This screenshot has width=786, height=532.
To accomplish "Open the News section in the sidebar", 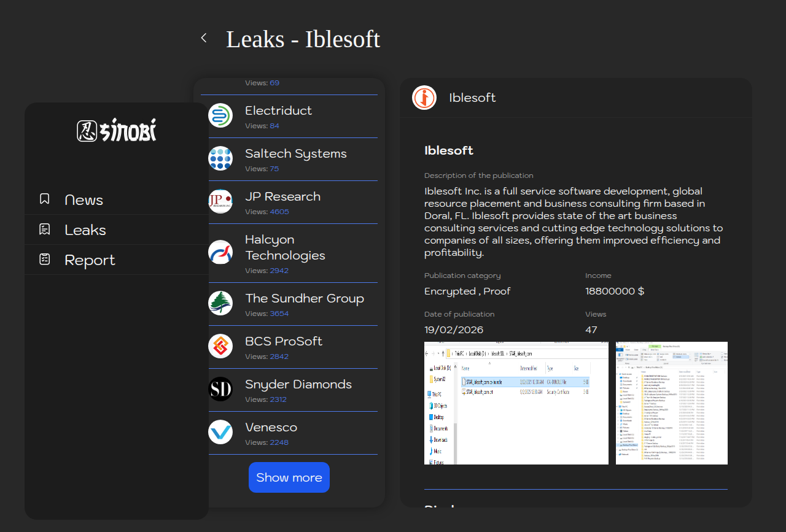I will 84,200.
